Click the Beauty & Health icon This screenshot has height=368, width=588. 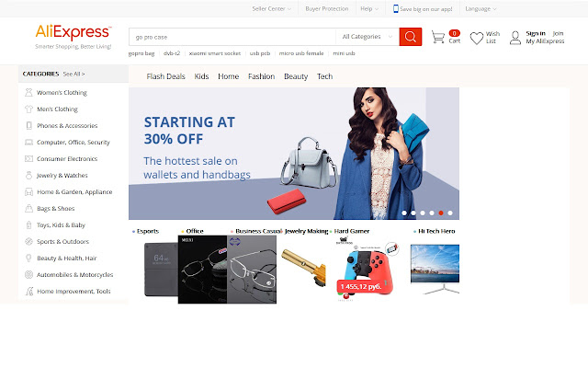pos(28,258)
